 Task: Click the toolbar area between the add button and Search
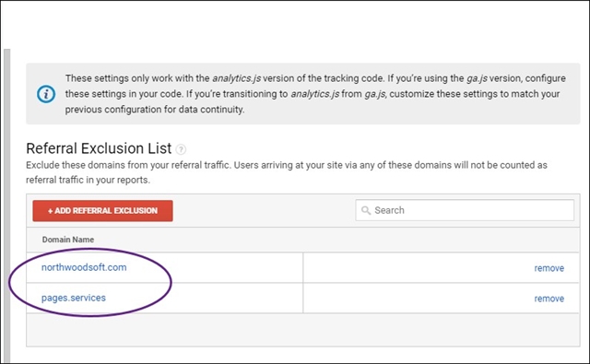coord(265,211)
